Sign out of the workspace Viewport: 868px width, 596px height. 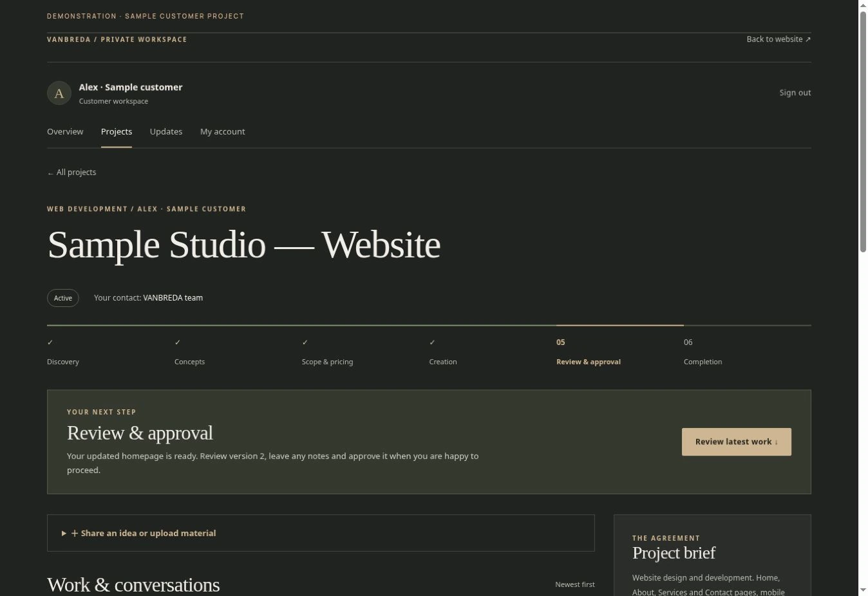(795, 93)
